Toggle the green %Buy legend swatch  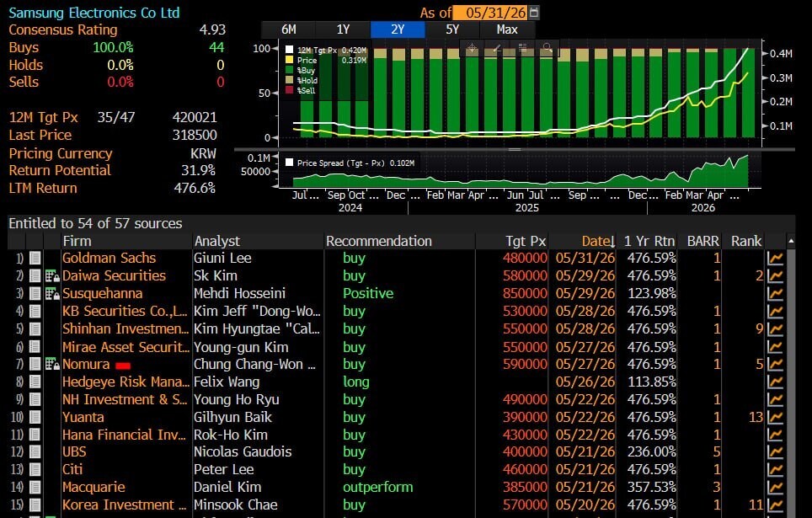pyautogui.click(x=290, y=70)
